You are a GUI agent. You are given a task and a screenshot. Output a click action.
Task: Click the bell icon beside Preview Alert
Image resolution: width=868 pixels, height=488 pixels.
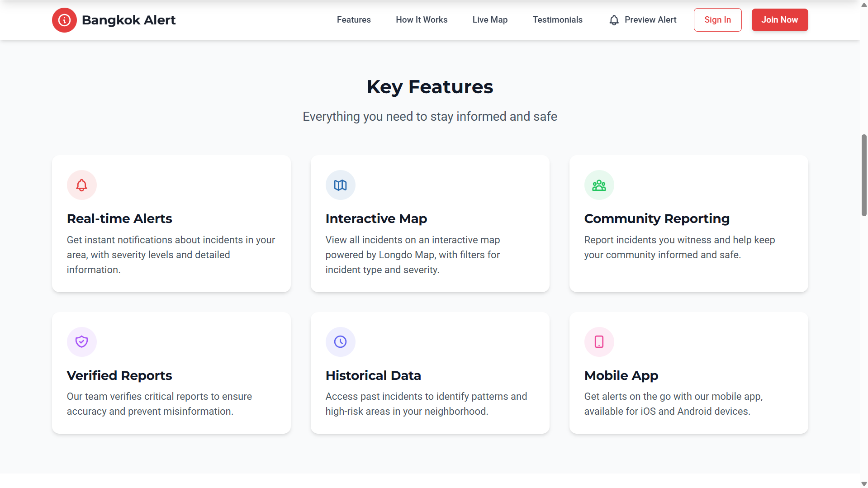[x=614, y=20]
